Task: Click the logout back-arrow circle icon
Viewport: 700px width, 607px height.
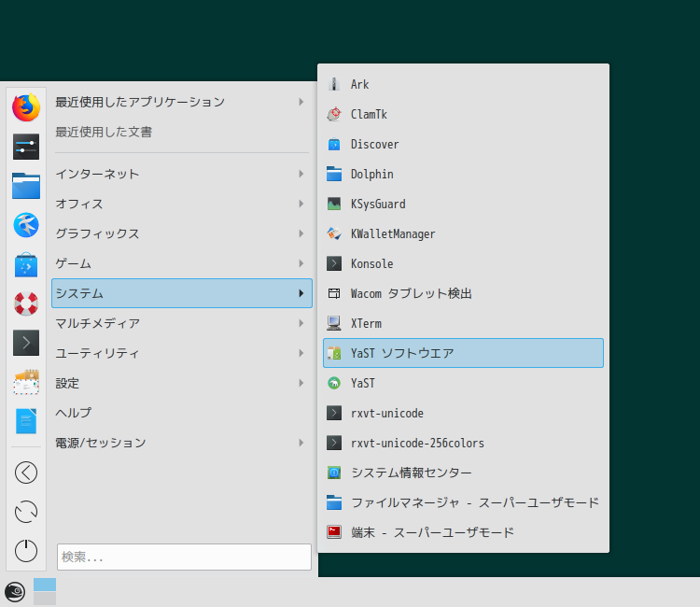Action: coord(26,473)
